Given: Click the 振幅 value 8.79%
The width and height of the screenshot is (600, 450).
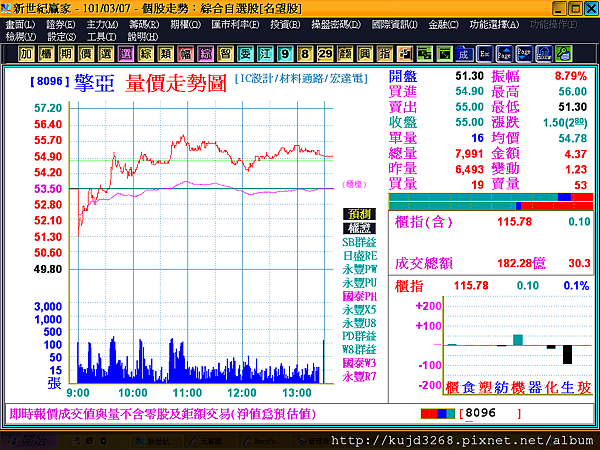Looking at the screenshot, I should pyautogui.click(x=571, y=76).
